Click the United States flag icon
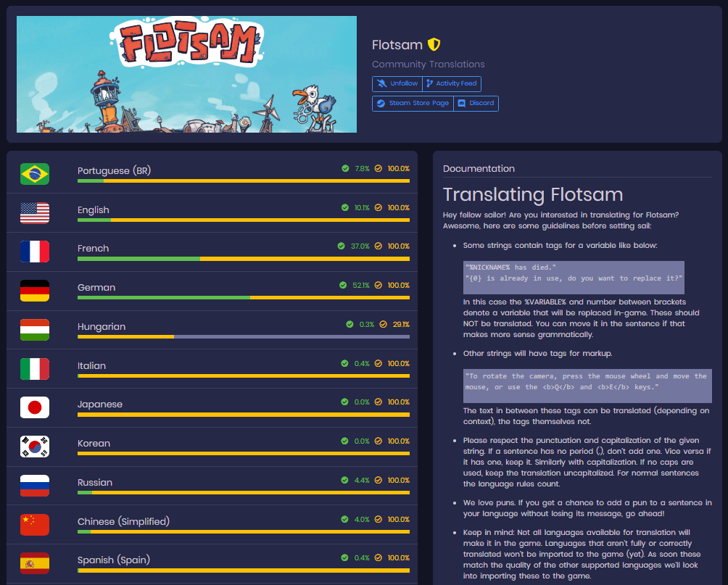The height and width of the screenshot is (585, 728). [35, 213]
